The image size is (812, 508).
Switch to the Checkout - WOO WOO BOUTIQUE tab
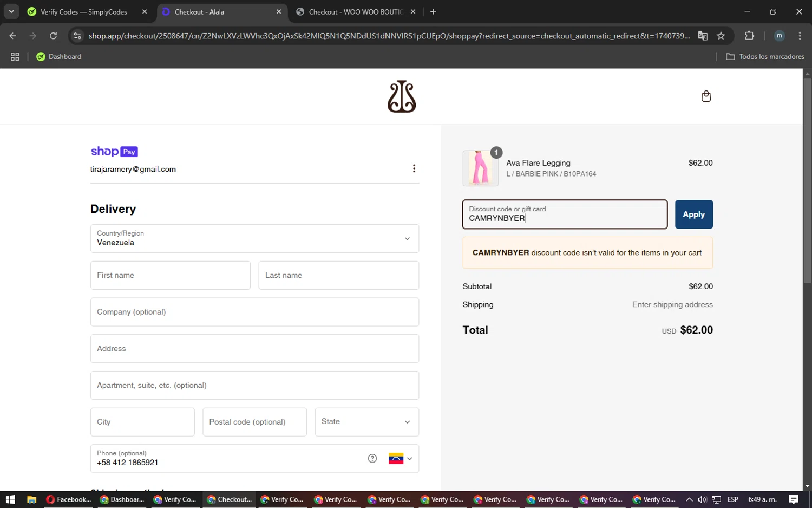[x=356, y=12]
